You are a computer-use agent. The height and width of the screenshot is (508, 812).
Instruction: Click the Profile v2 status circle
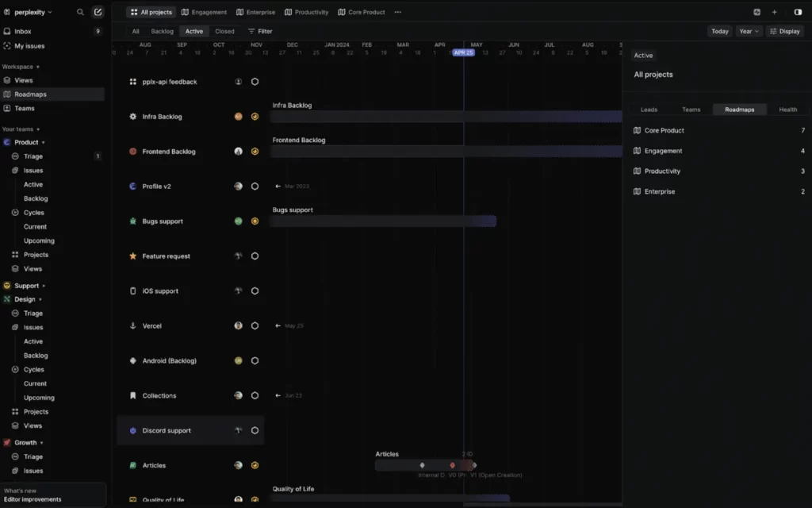[255, 187]
